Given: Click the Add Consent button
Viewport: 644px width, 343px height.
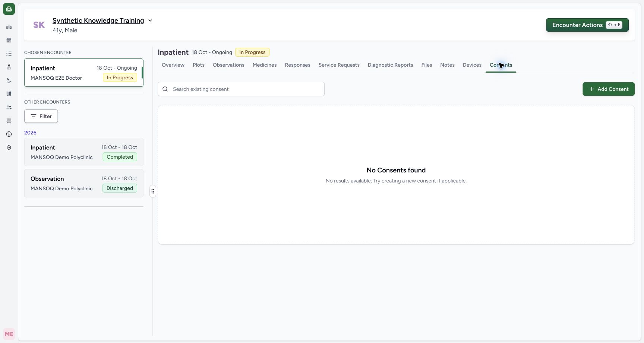Looking at the screenshot, I should pyautogui.click(x=608, y=89).
